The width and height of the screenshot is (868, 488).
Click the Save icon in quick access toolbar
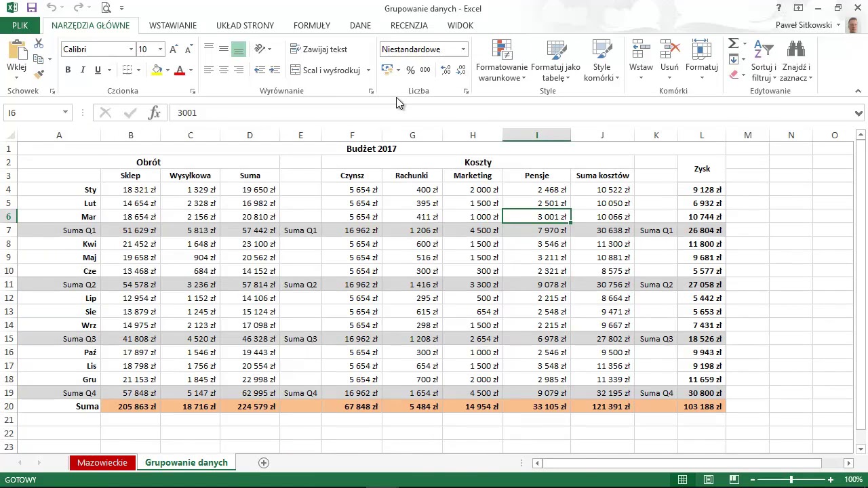click(x=31, y=8)
